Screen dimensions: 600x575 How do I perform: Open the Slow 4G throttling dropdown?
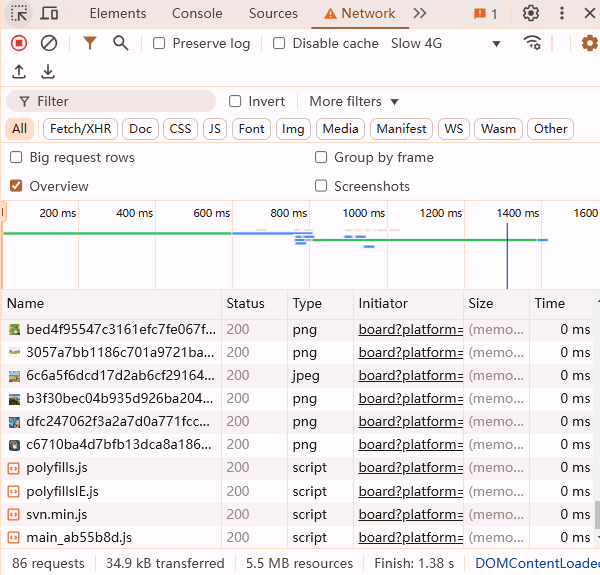tap(445, 43)
